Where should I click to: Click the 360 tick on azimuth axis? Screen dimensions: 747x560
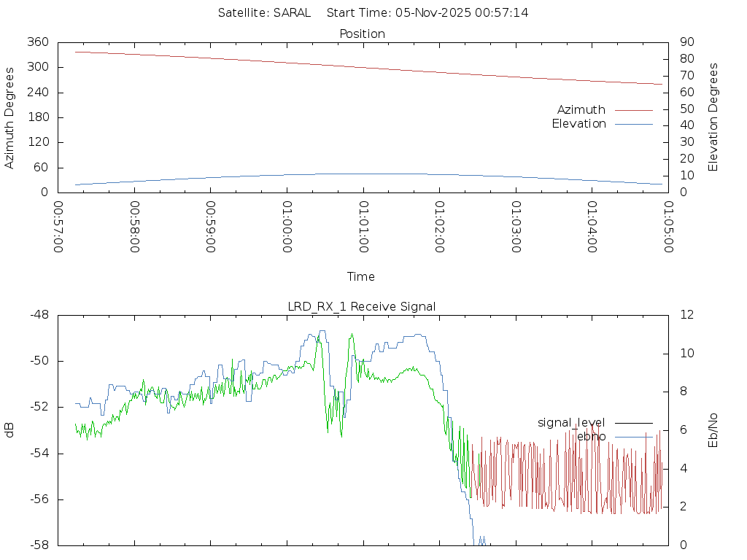(38, 42)
